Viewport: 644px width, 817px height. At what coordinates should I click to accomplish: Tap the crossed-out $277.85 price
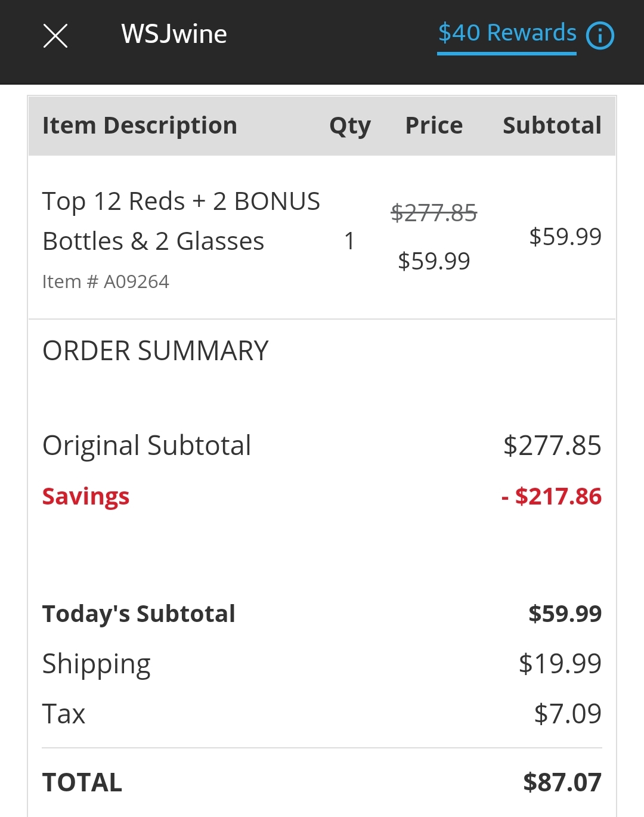pyautogui.click(x=434, y=213)
